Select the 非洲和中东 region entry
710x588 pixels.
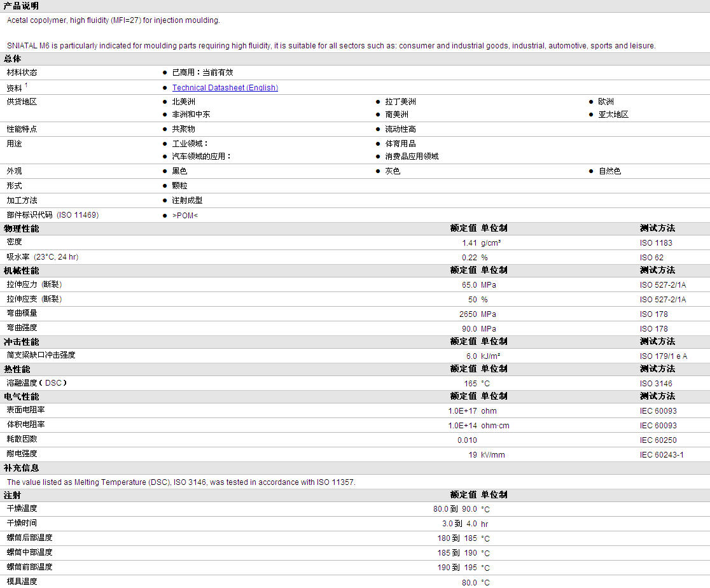click(x=191, y=114)
